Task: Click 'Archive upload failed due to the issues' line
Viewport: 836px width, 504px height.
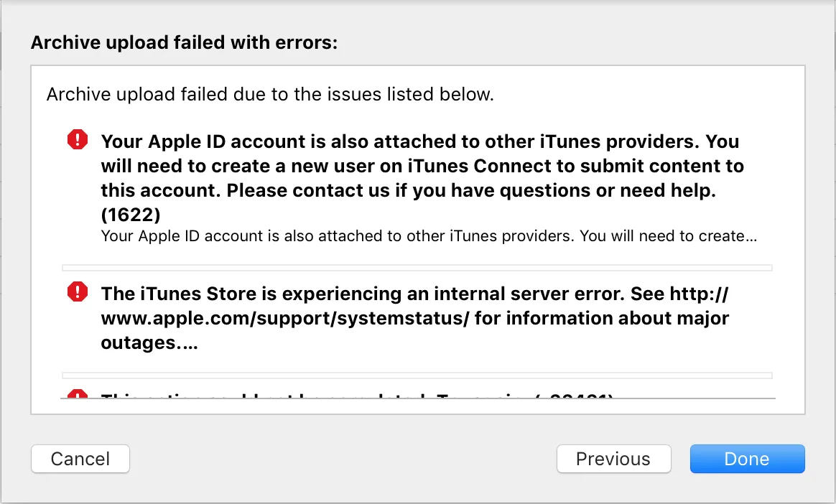Action: (270, 94)
